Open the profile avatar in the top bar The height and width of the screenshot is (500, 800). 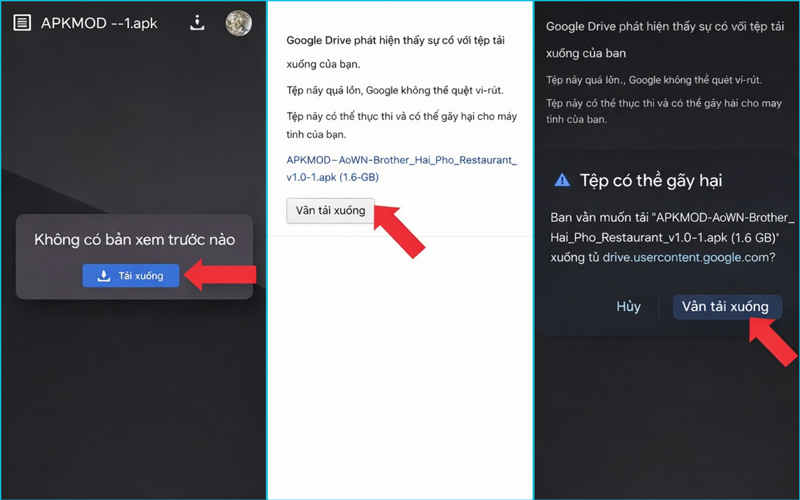click(x=239, y=23)
